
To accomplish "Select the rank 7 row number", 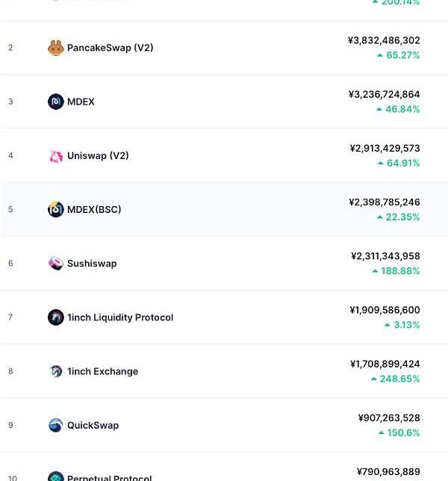I will point(10,317).
